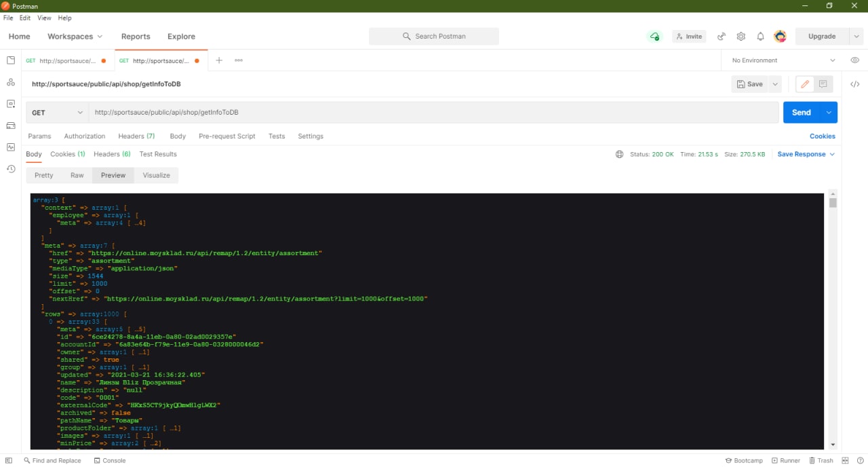Image resolution: width=868 pixels, height=467 pixels.
Task: Click the Invite button
Action: [x=689, y=37]
